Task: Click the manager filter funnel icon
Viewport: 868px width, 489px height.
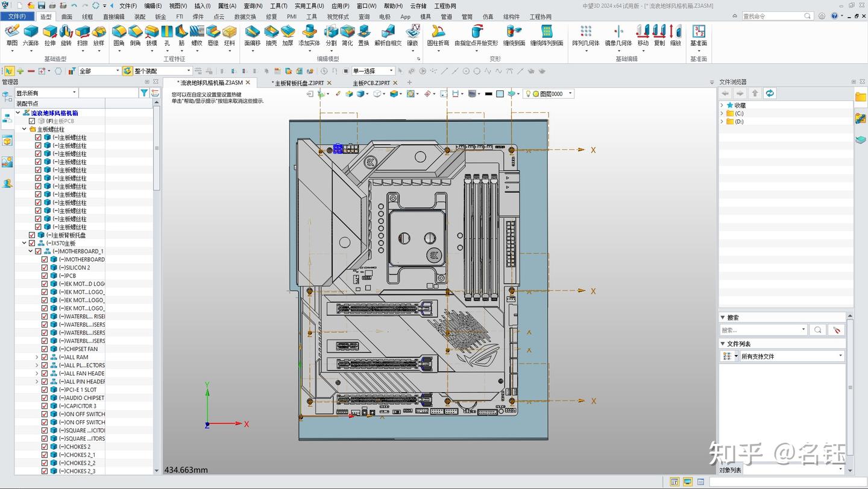Action: pyautogui.click(x=144, y=93)
